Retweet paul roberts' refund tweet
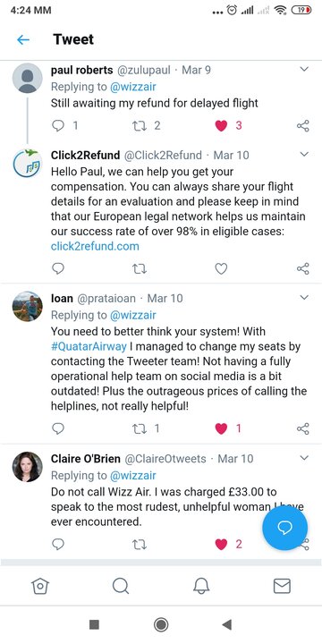The image size is (322, 644). (140, 126)
